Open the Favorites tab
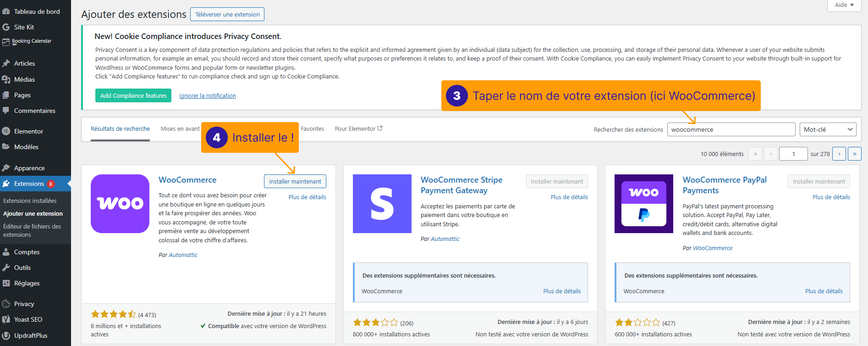 click(313, 129)
